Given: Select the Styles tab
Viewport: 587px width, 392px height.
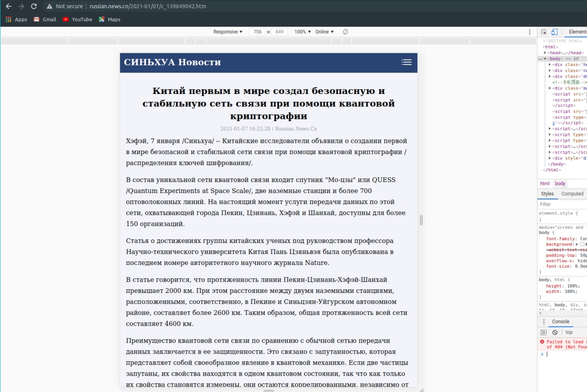Looking at the screenshot, I should tap(548, 194).
